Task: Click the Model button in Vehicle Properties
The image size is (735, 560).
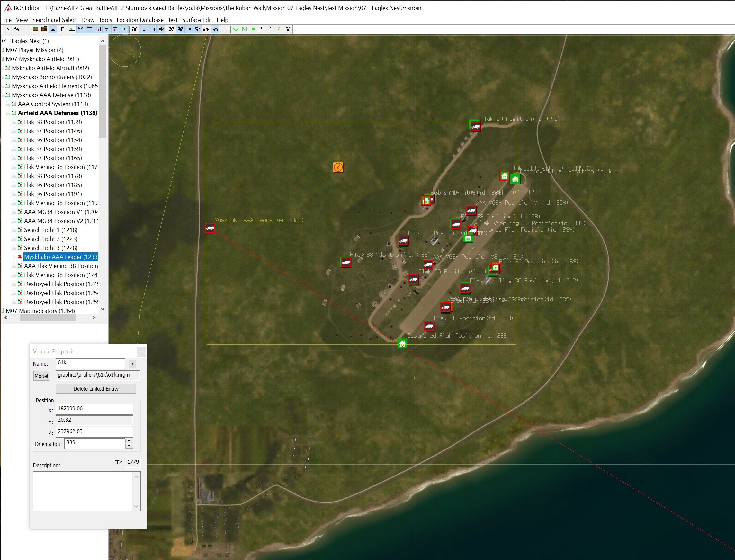Action: point(41,376)
